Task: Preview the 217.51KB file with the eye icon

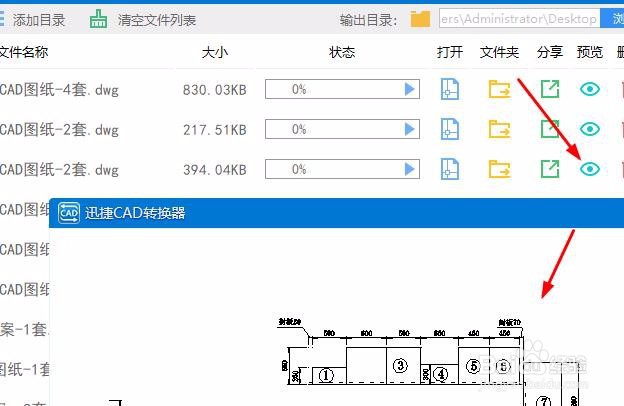Action: (x=590, y=129)
